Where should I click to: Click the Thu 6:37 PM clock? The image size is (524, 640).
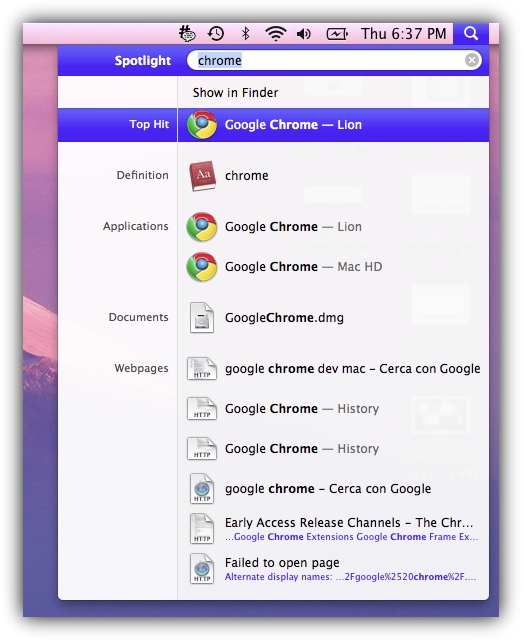404,33
